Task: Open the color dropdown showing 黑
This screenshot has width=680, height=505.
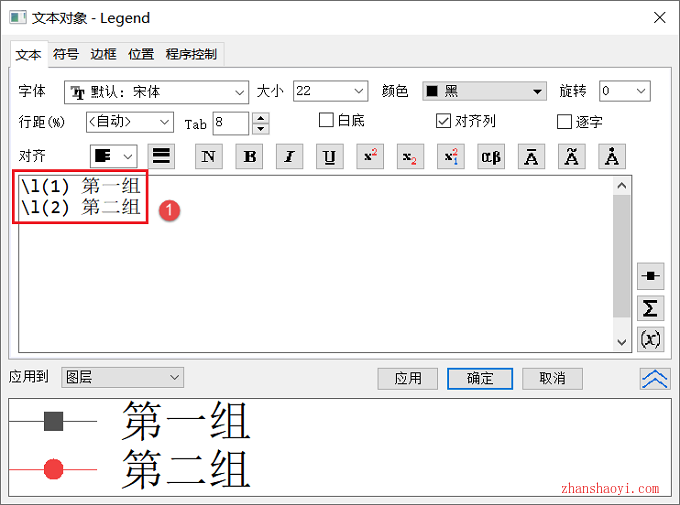Action: [484, 91]
